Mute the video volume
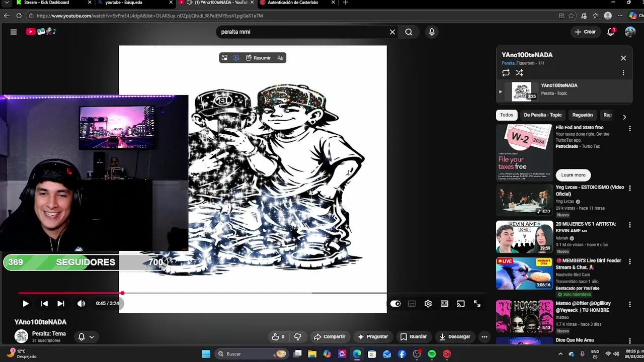Screen dimensions: 644x362 [x=81, y=304]
